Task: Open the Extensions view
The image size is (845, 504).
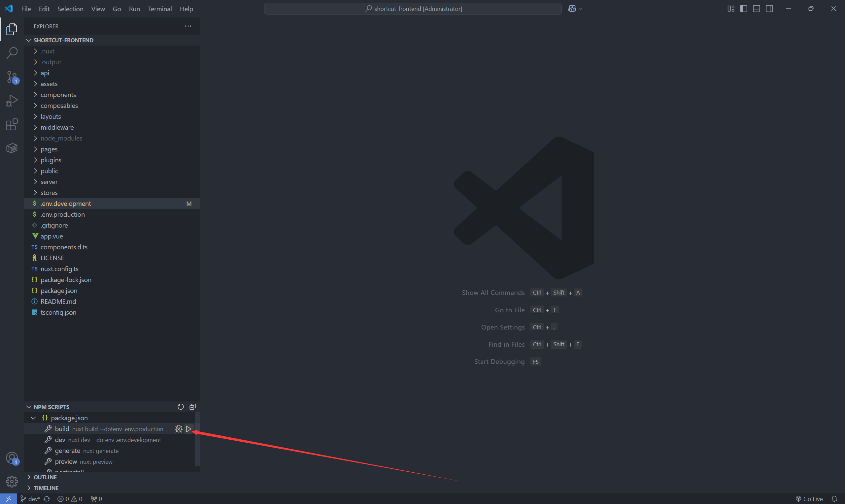Action: (12, 124)
